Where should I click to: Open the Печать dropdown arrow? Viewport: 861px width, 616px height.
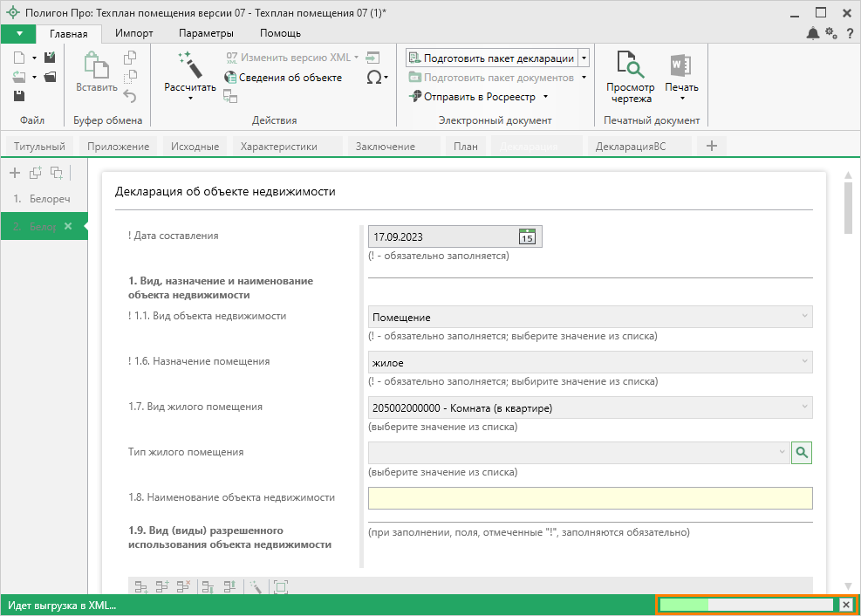tap(681, 99)
